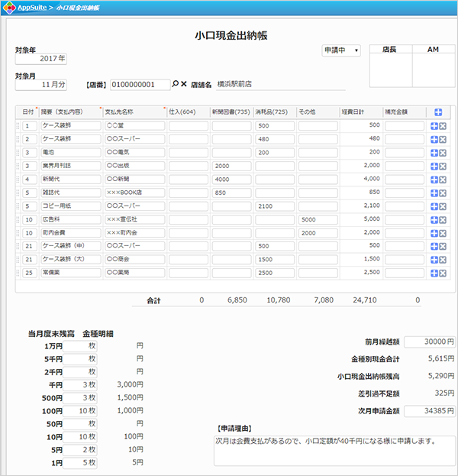Clear store number with the X icon

point(184,84)
